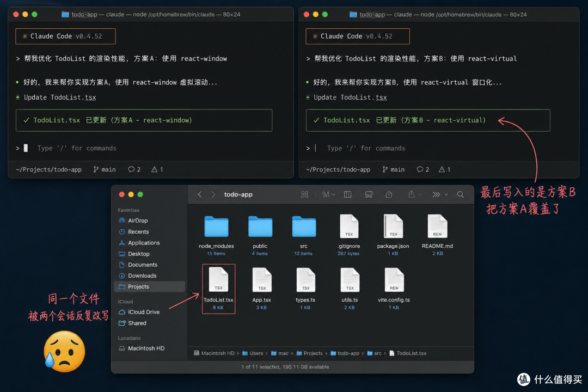Click react-virtual update result, right terminal

click(x=428, y=120)
